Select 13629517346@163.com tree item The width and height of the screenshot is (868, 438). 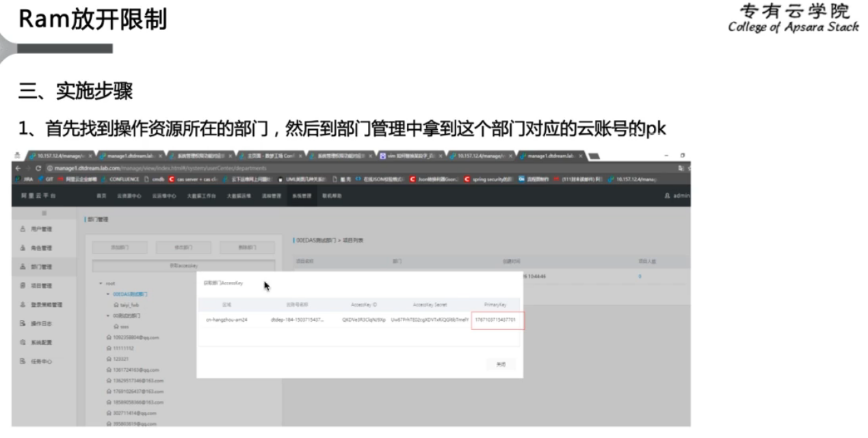[135, 380]
